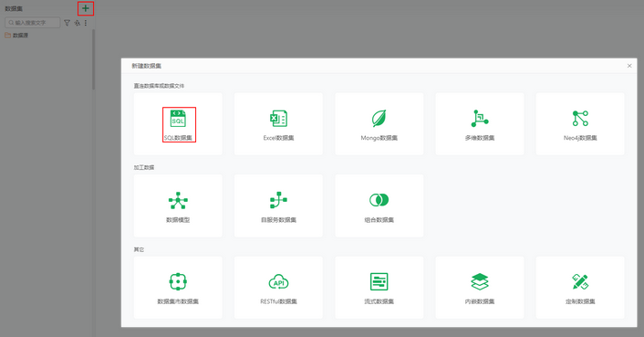Open the three-dot more options menu
The height and width of the screenshot is (337, 644).
[x=86, y=23]
